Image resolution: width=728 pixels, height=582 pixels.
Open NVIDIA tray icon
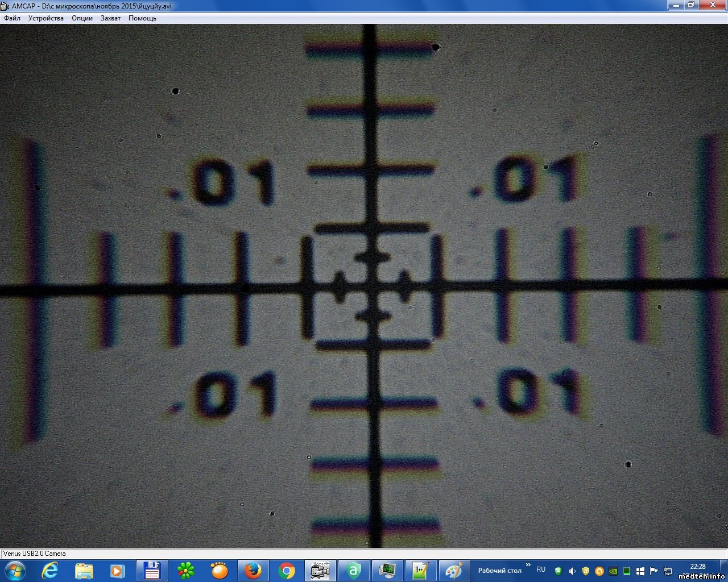[x=613, y=571]
